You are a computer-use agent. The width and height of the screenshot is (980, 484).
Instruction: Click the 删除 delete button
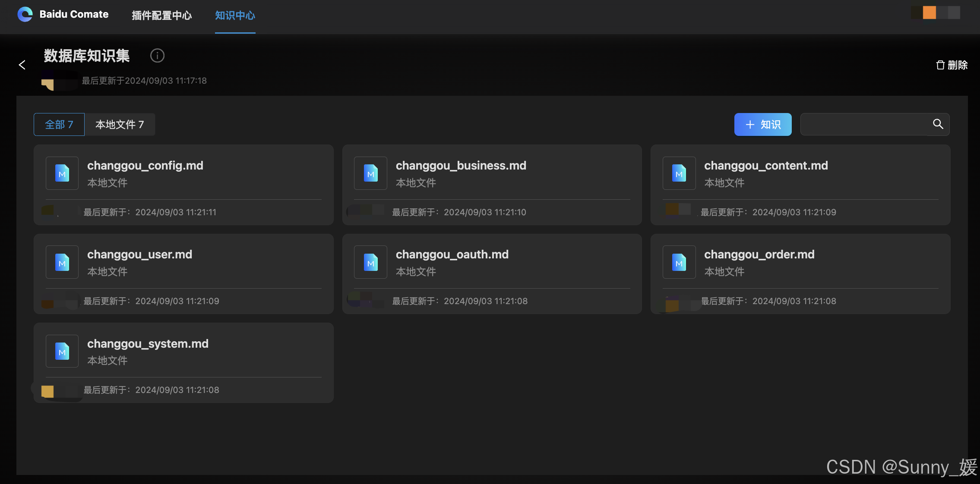point(952,65)
